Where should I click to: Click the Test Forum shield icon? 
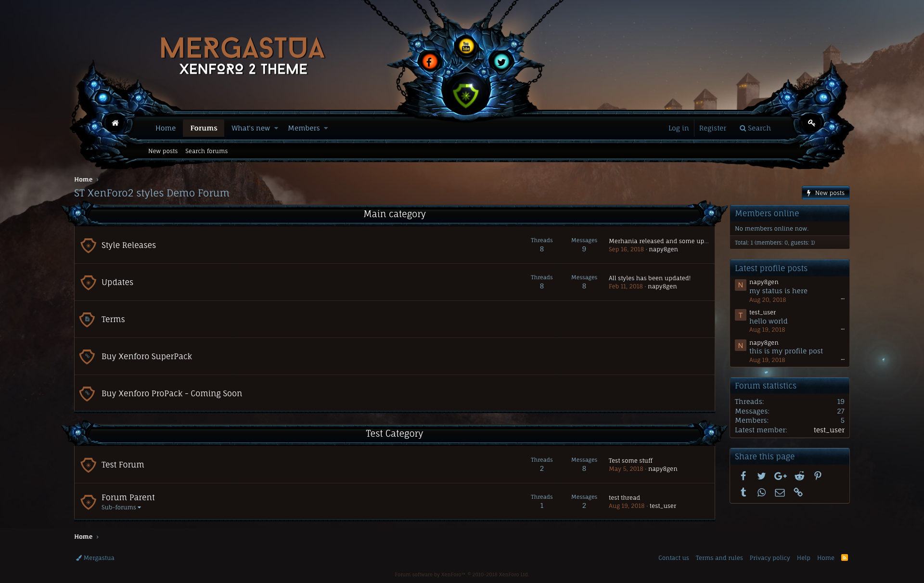click(x=88, y=465)
